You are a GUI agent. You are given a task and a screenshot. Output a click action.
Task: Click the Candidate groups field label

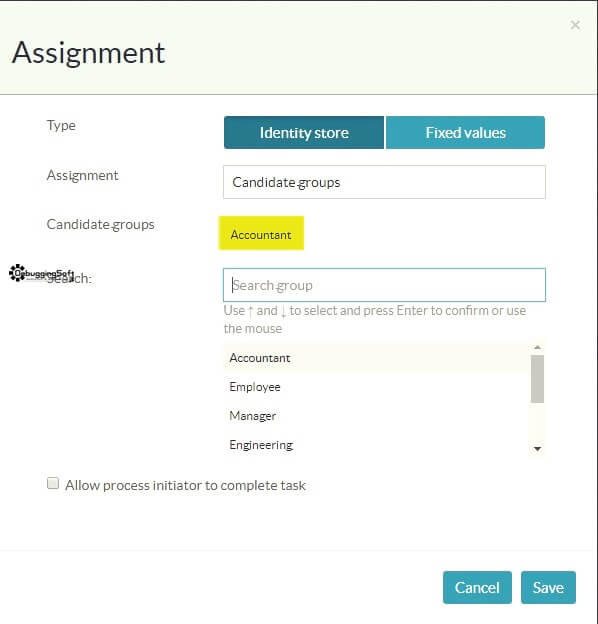point(100,225)
